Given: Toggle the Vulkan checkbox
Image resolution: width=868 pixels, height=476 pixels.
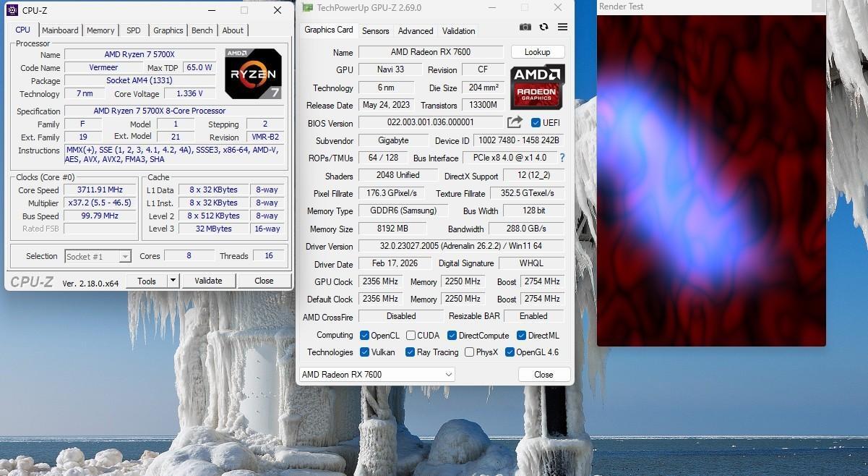Looking at the screenshot, I should pos(365,352).
